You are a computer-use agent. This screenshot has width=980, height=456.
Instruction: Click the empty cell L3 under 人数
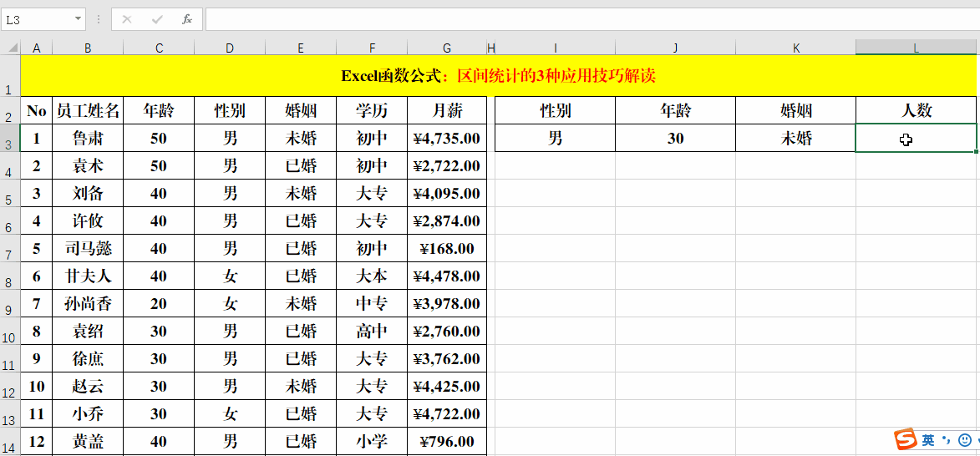916,138
